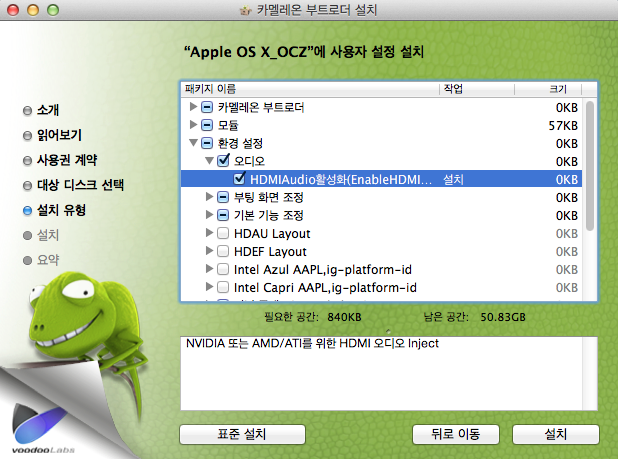Click the 설치 button to install
This screenshot has height=459, width=618.
[x=556, y=434]
